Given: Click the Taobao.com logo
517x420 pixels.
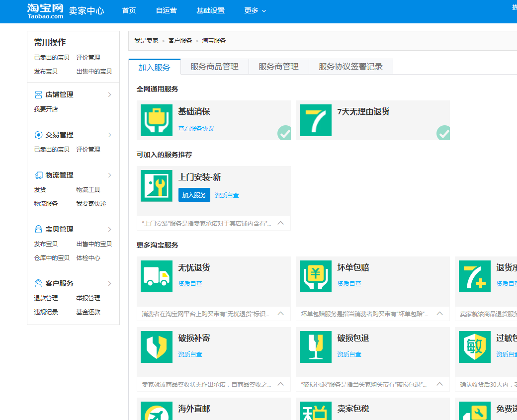Looking at the screenshot, I should (45, 11).
